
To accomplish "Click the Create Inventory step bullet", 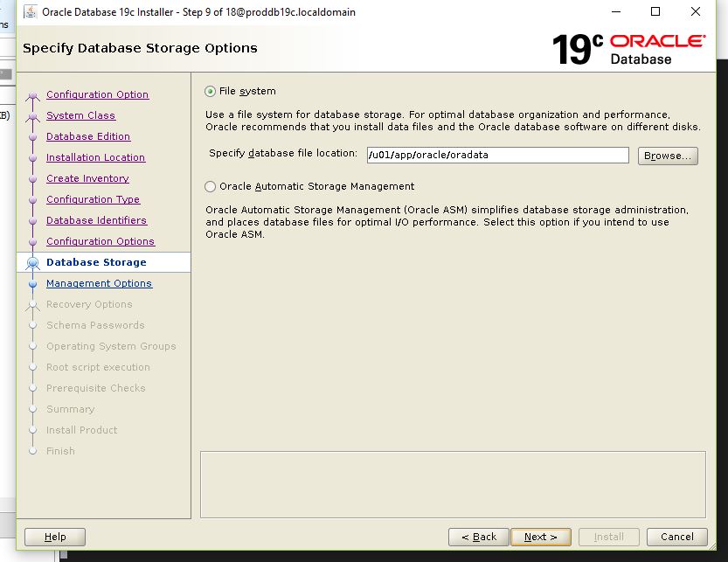I will click(32, 179).
